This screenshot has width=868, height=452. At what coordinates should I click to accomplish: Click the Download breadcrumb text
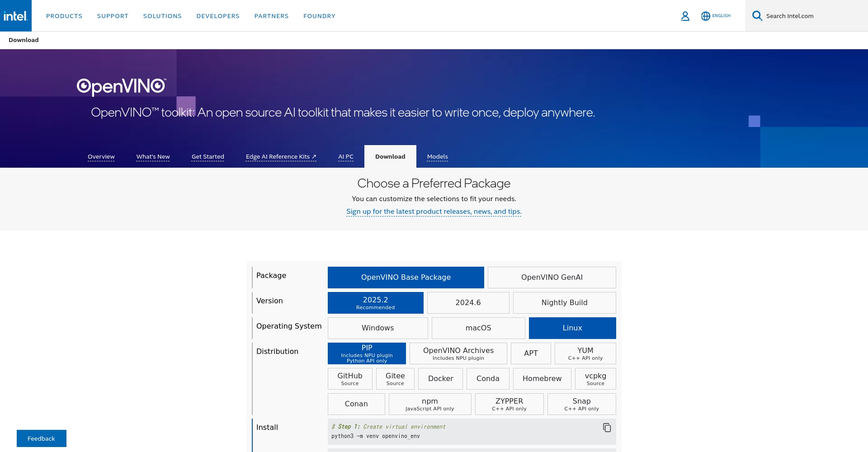pos(24,40)
